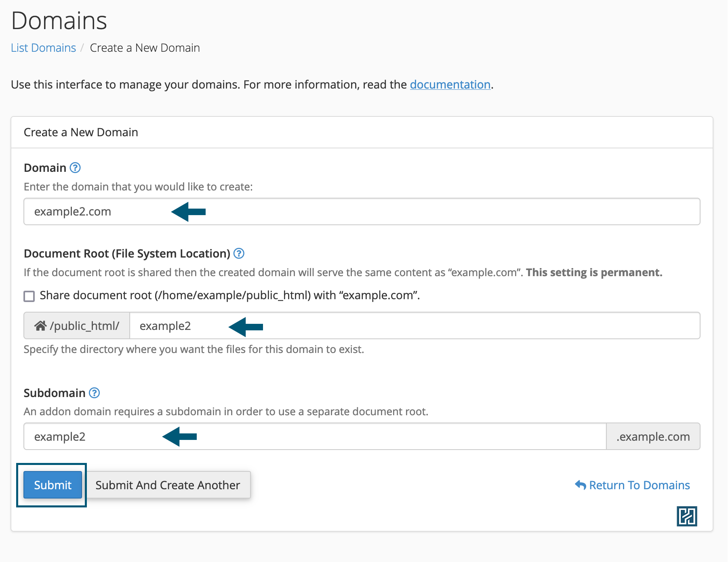Click the square logo at the panel's bottom right

pos(686,516)
